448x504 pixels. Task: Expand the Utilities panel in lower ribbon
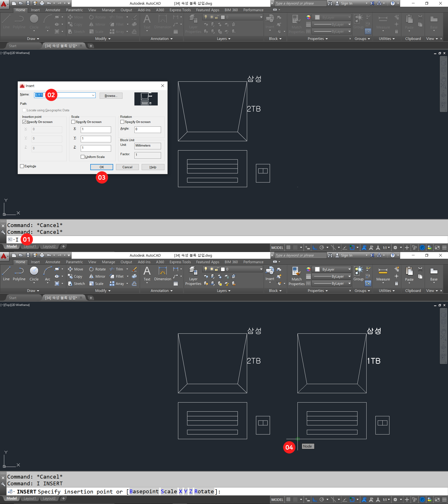[x=387, y=291]
